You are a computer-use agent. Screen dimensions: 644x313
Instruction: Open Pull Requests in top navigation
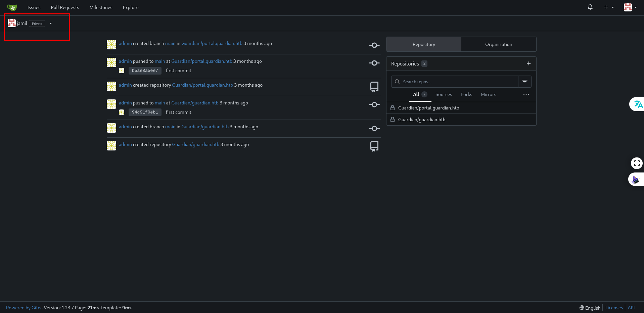[x=65, y=7]
